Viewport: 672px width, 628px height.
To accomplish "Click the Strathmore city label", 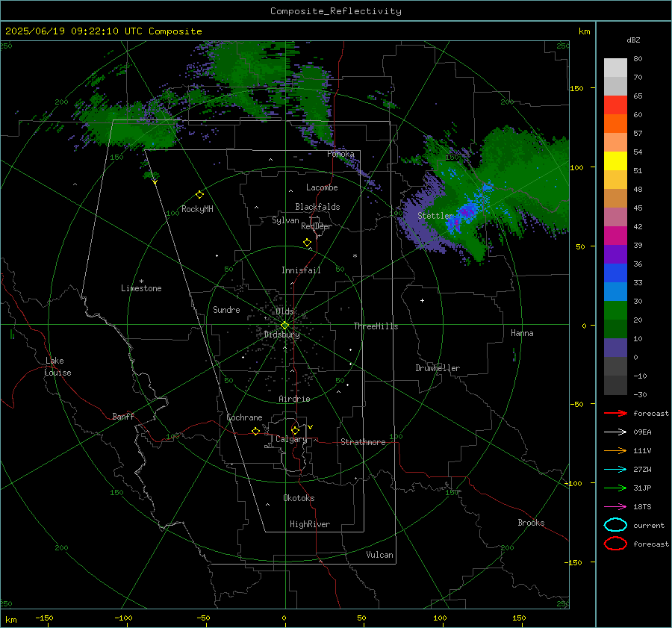I will click(x=363, y=442).
